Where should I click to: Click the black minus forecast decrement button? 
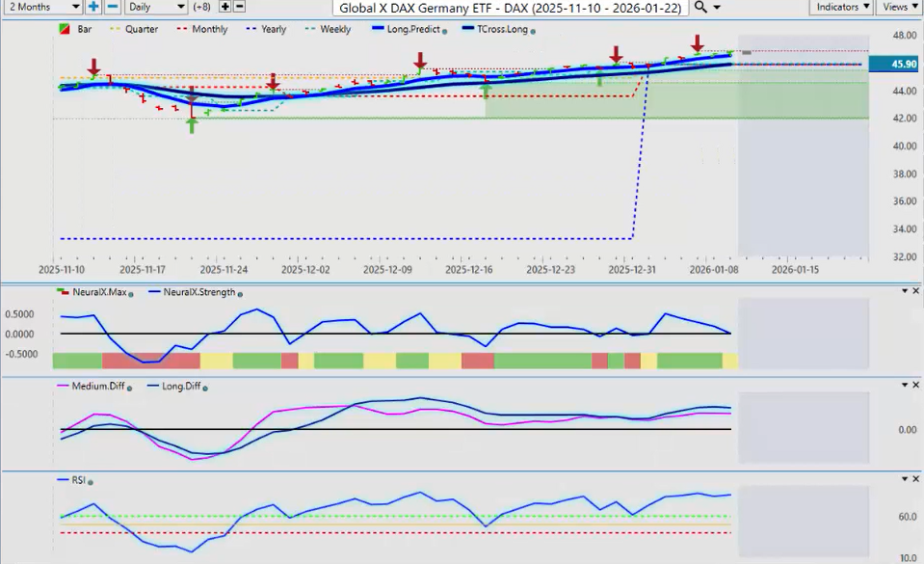(x=240, y=7)
